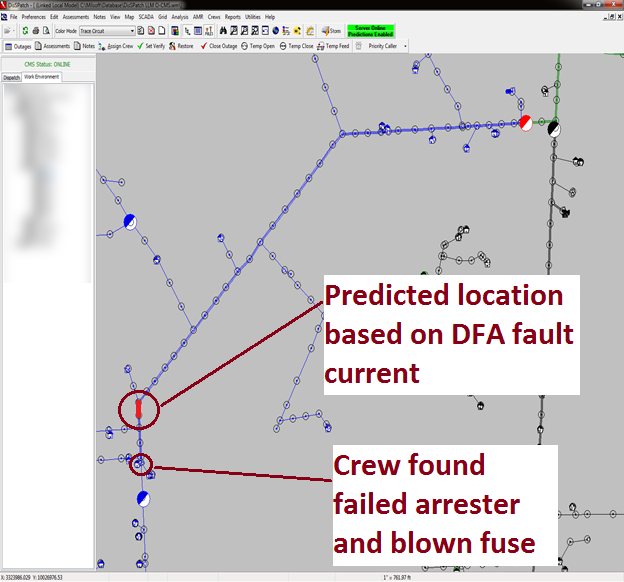Open the Outages list
This screenshot has width=624, height=582.
click(x=18, y=46)
